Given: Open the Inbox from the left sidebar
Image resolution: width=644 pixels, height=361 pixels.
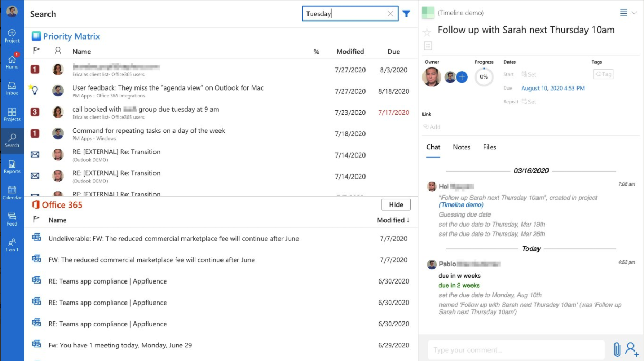Looking at the screenshot, I should pos(12,87).
